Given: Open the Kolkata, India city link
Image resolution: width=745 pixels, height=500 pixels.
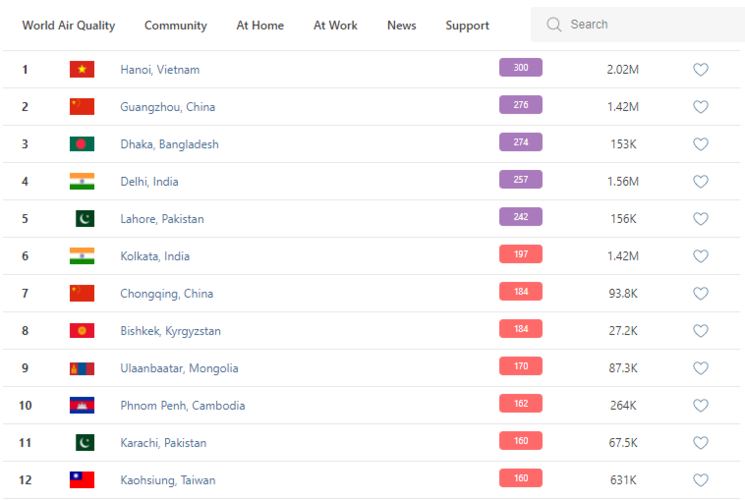Looking at the screenshot, I should (160, 256).
